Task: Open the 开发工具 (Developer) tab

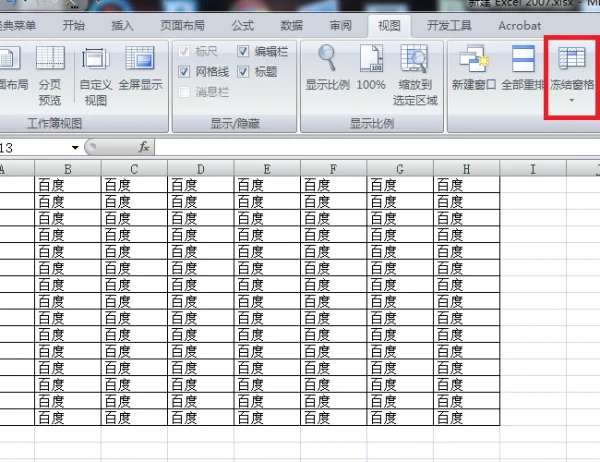Action: pos(449,26)
